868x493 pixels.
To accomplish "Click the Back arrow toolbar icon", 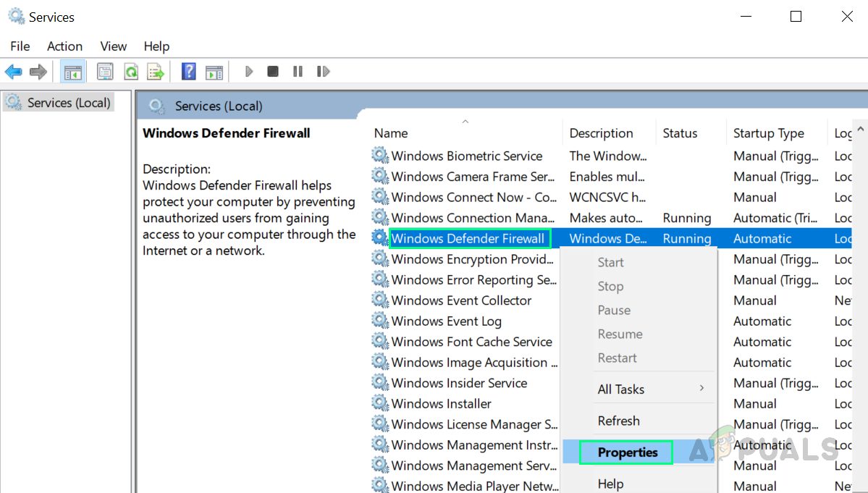I will pos(13,72).
